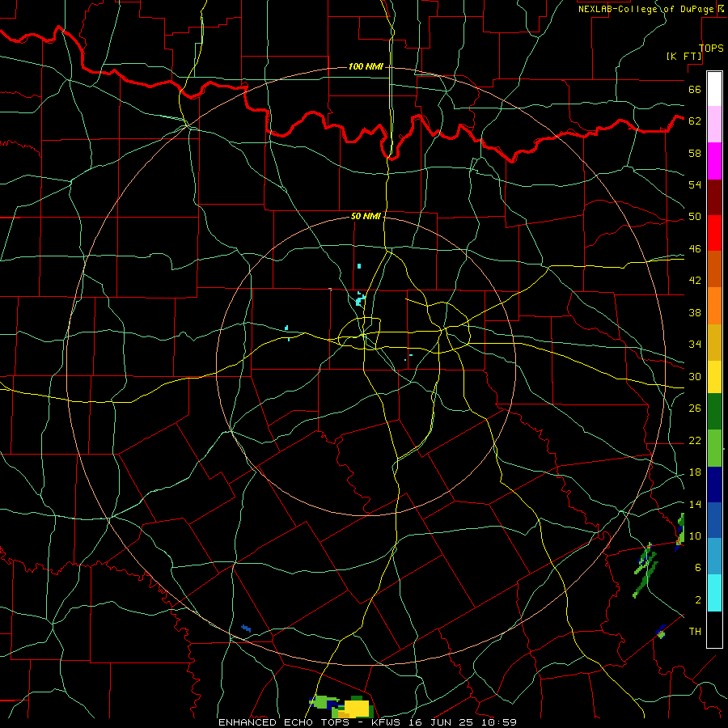The height and width of the screenshot is (728, 728).
Task: Click legend value 62
Action: pyautogui.click(x=695, y=121)
